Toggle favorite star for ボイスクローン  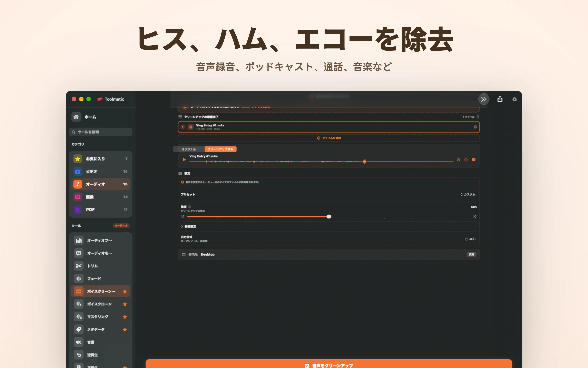click(x=125, y=304)
